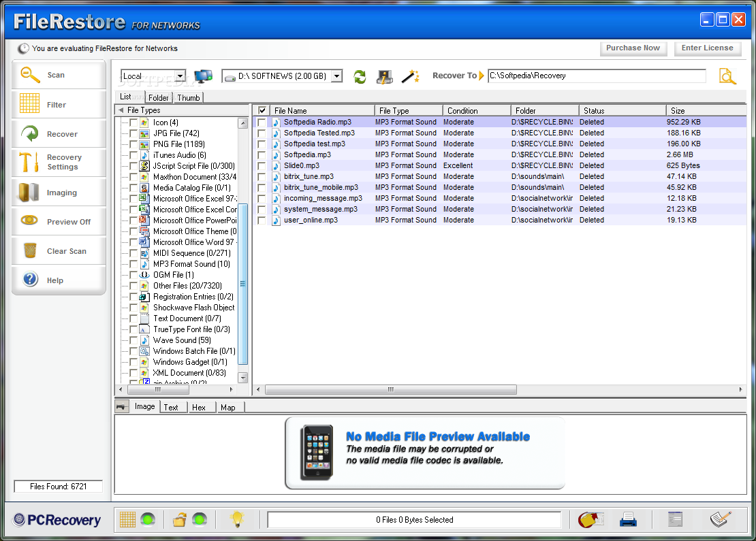Open the Filter grid icon

(29, 103)
